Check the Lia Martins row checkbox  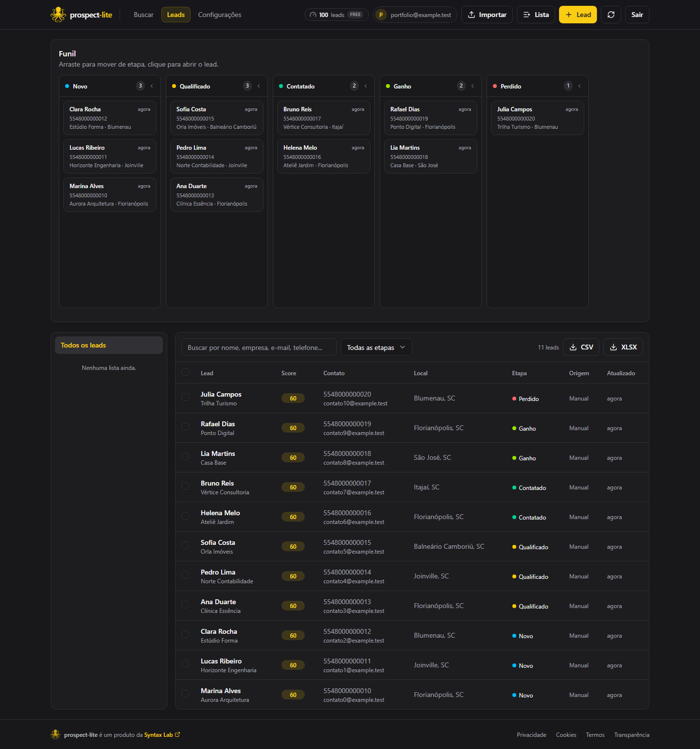[x=185, y=456]
